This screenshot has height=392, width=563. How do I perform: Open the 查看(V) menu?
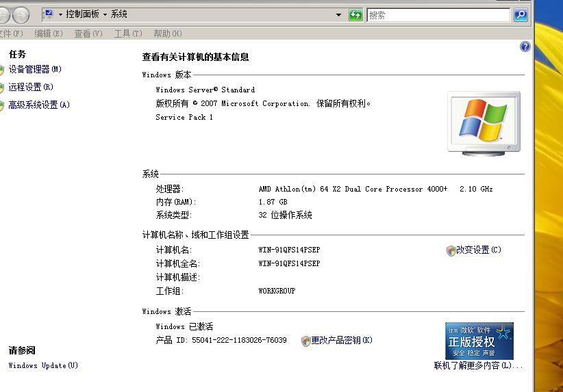click(x=88, y=34)
